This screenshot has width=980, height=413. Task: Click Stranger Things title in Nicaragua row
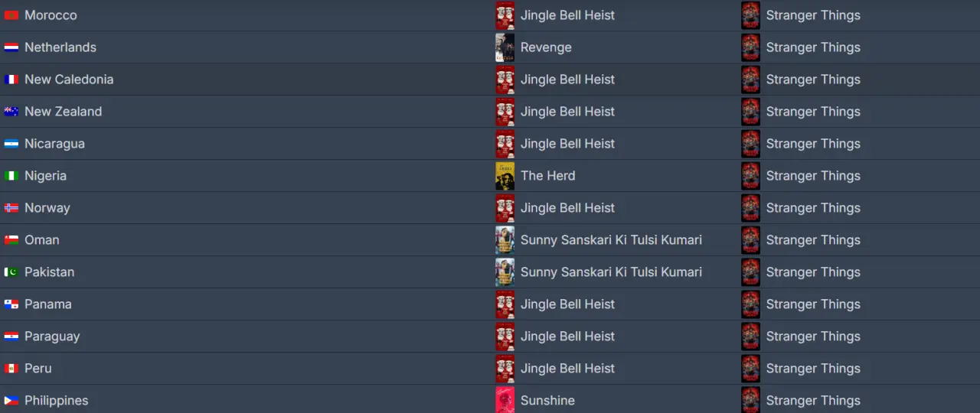(x=813, y=144)
